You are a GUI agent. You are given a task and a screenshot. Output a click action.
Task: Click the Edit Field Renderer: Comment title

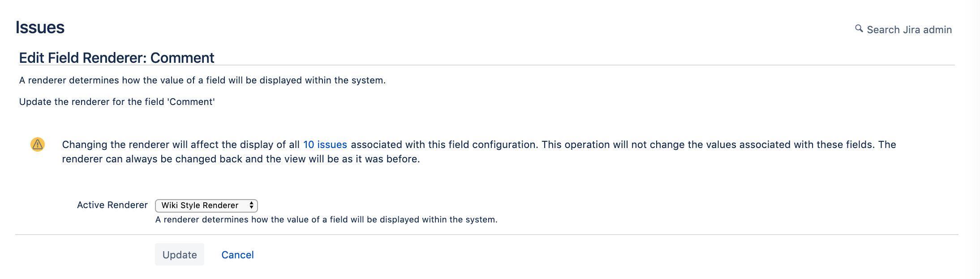tap(116, 58)
